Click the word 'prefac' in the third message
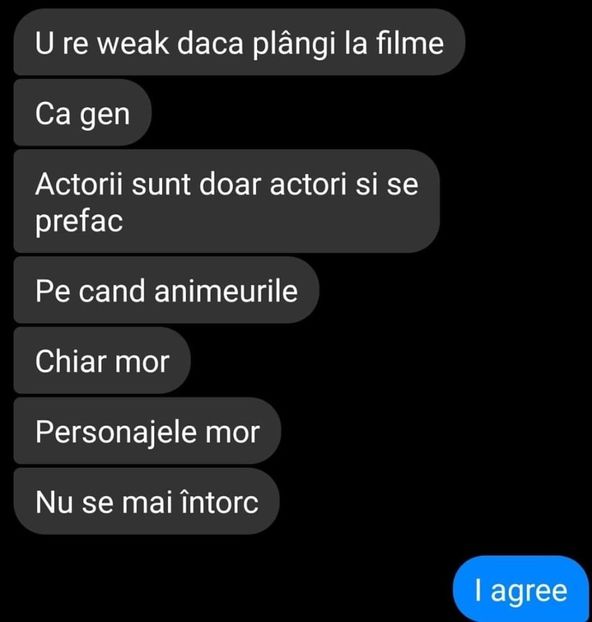The image size is (592, 622). [x=79, y=221]
